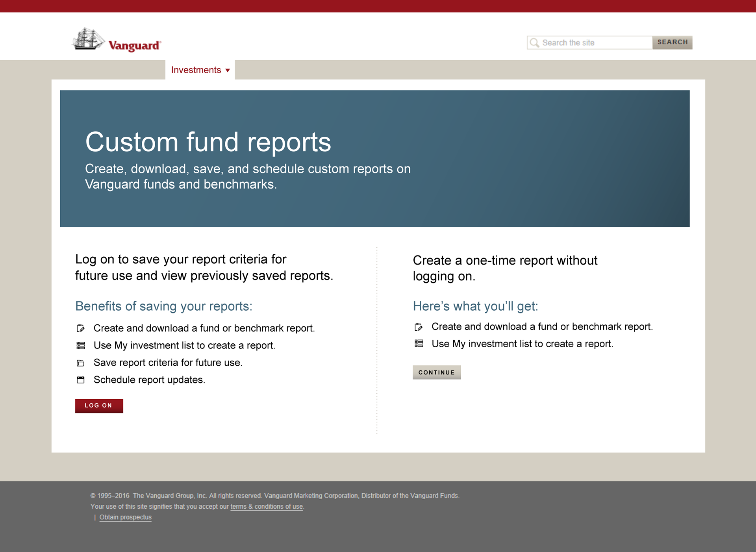Click Schedule report updates text

[149, 380]
